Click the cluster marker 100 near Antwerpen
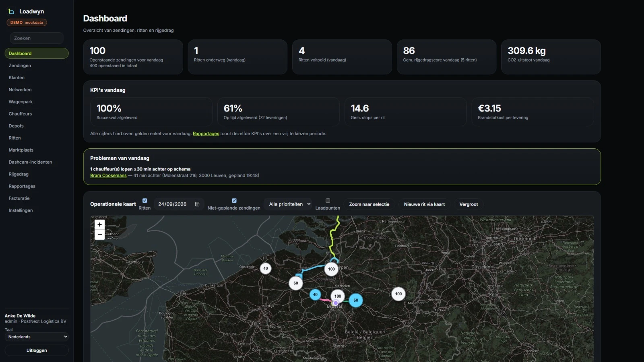 coord(331,269)
